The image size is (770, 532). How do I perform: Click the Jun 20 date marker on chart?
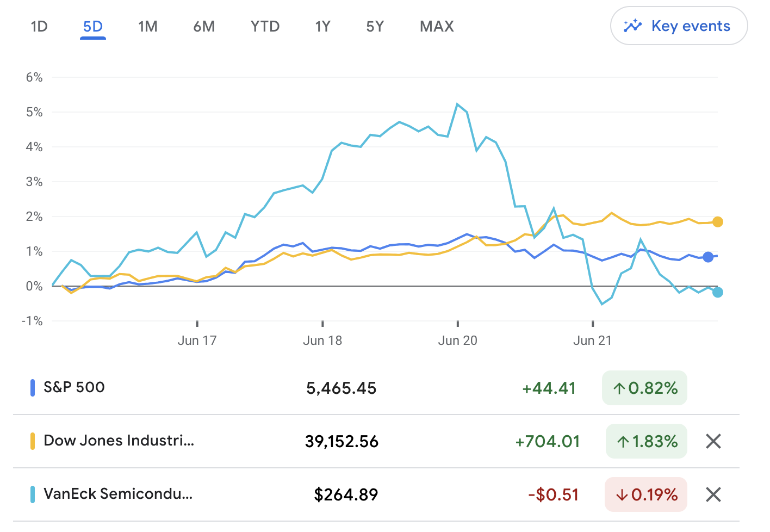tap(457, 340)
